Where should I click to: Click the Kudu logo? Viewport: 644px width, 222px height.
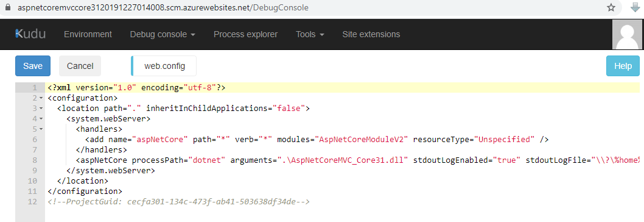tap(30, 34)
